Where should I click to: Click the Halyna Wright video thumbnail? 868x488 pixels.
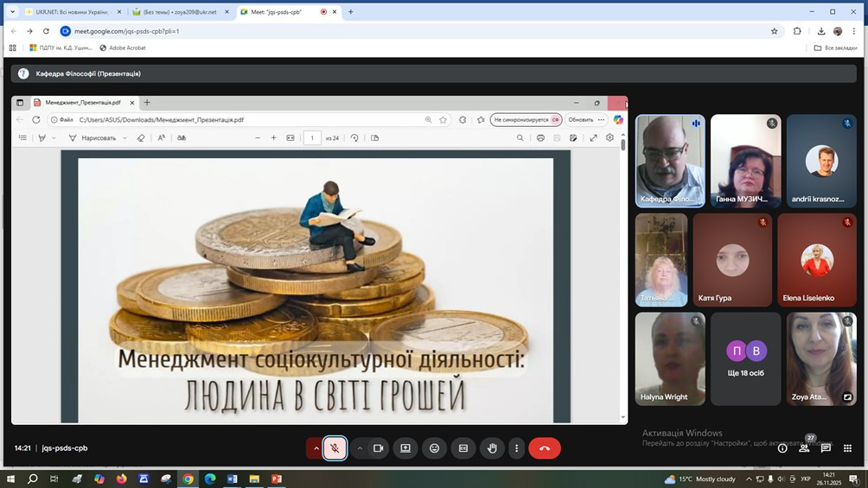(670, 358)
